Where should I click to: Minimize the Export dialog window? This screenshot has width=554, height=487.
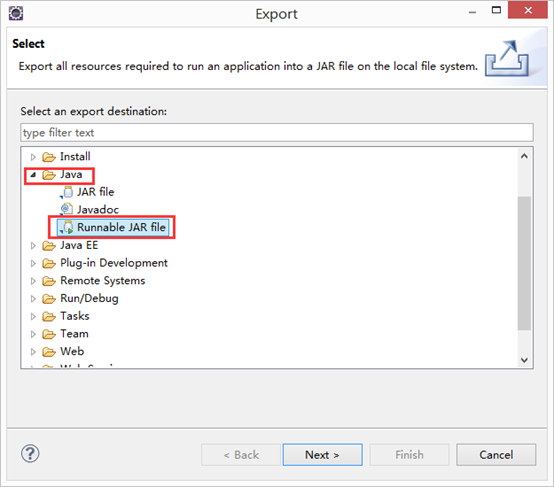472,12
